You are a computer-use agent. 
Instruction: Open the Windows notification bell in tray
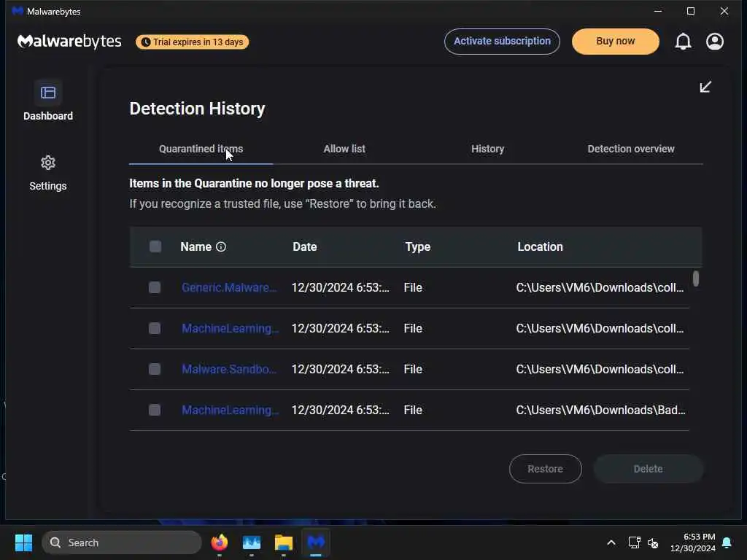[727, 542]
